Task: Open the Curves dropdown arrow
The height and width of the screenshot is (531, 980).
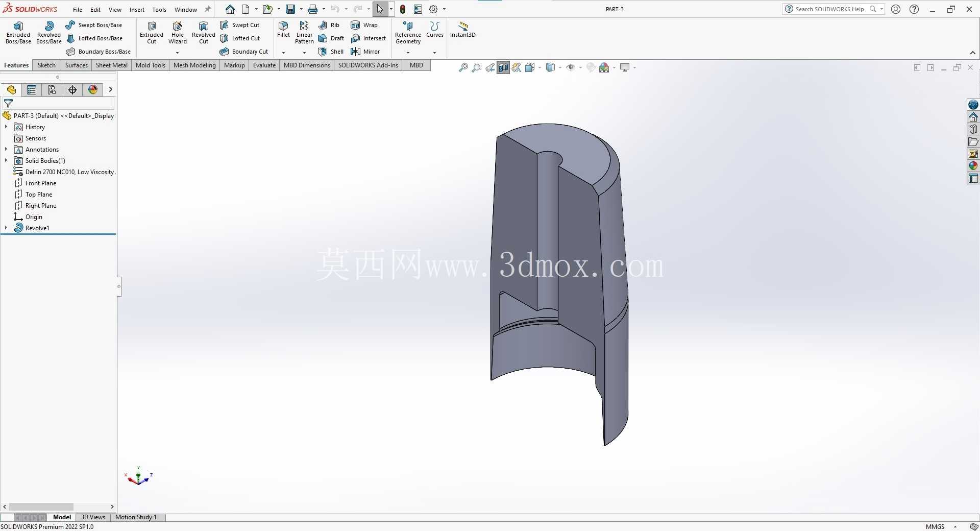Action: click(x=434, y=52)
